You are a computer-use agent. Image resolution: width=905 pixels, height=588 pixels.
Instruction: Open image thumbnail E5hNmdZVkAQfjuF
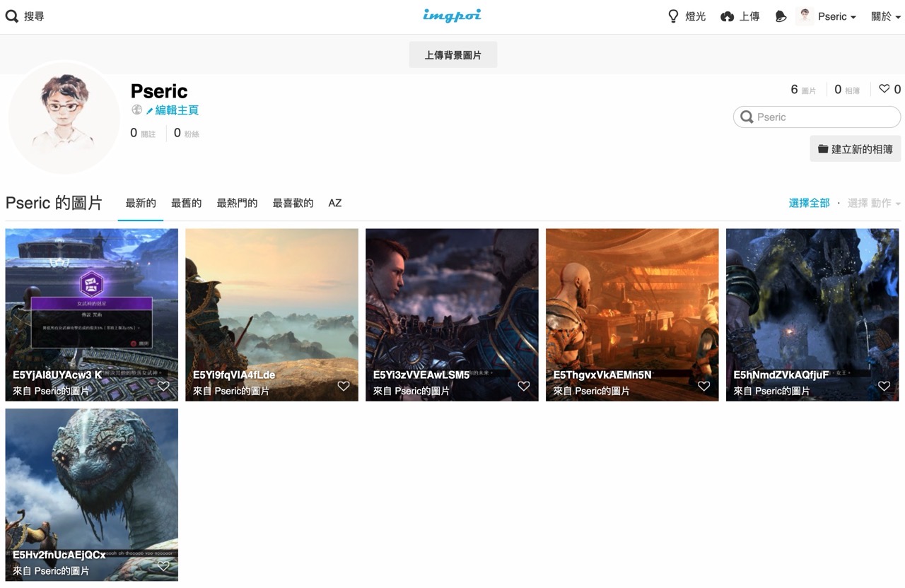[812, 314]
